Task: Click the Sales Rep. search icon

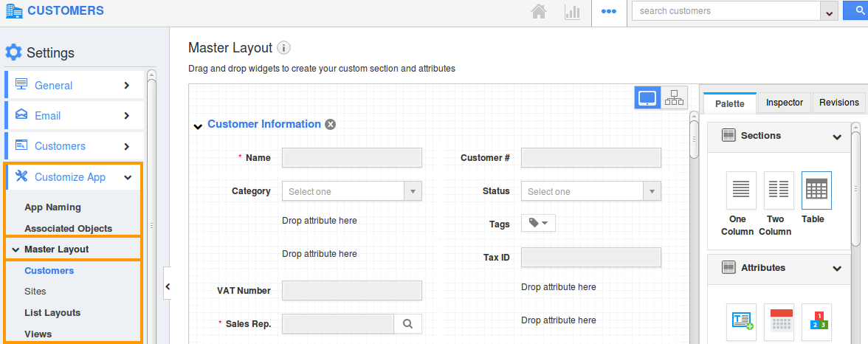Action: pos(407,323)
